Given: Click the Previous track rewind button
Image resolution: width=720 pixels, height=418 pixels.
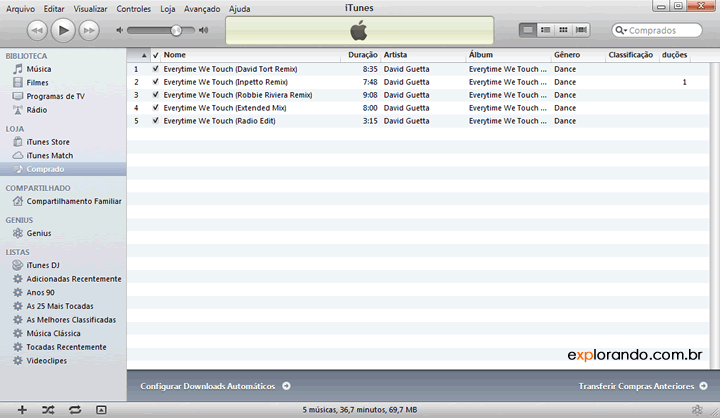Looking at the screenshot, I should [37, 31].
